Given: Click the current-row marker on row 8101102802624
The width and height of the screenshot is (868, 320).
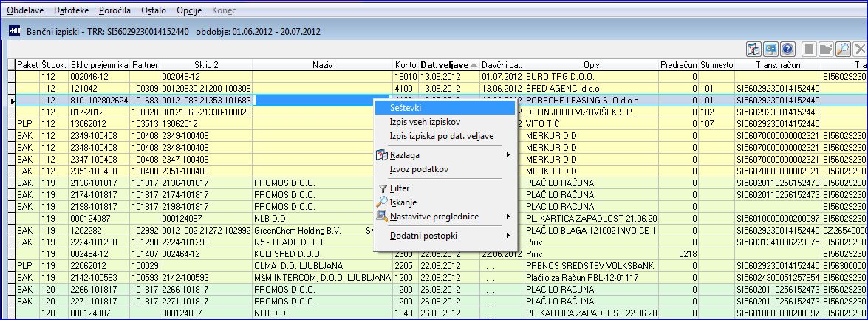Looking at the screenshot, I should click(x=11, y=101).
